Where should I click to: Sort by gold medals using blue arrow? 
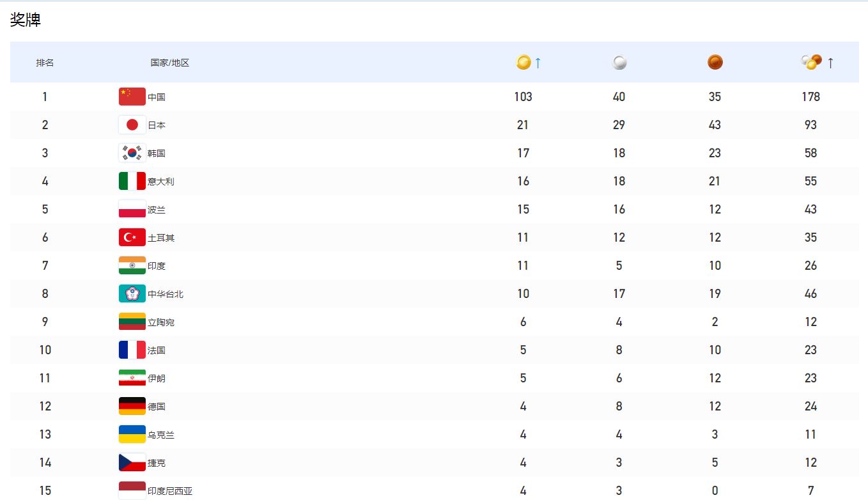point(538,63)
